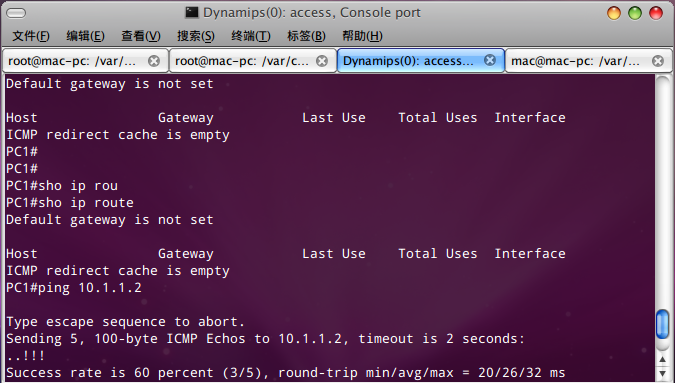Close the mac@mac-pc: /var/... tab
This screenshot has width=675, height=383.
click(x=658, y=61)
